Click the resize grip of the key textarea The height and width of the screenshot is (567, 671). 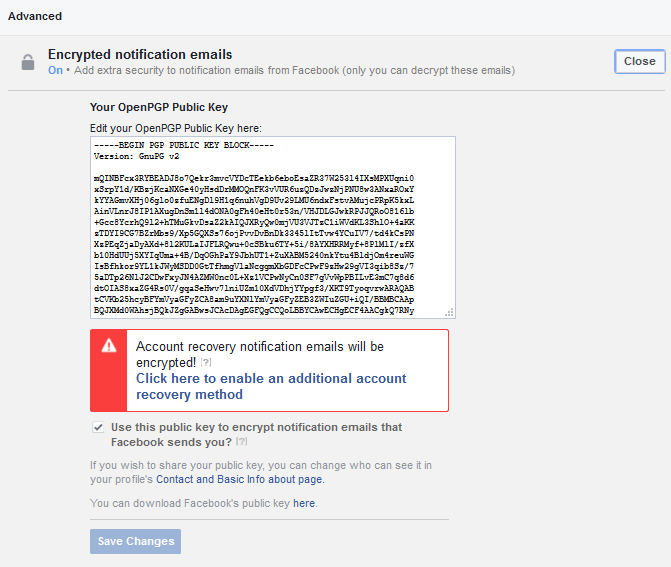tap(449, 312)
